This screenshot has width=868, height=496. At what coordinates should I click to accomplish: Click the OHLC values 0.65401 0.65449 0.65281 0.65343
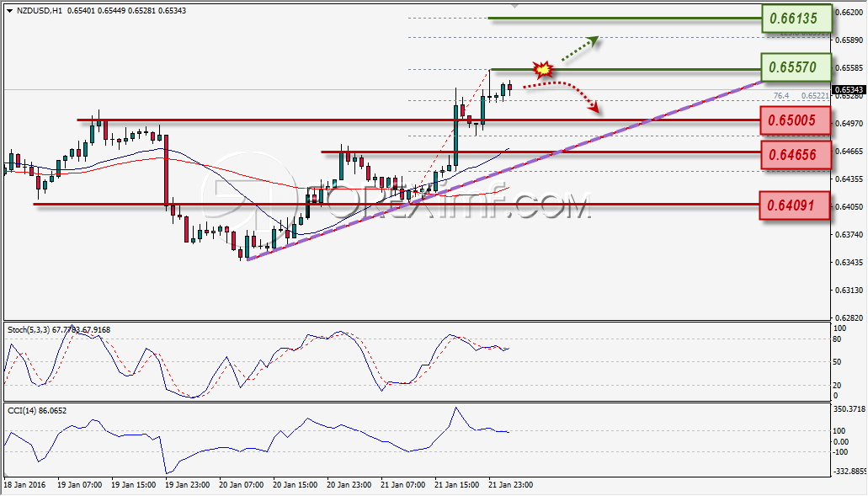click(x=127, y=10)
